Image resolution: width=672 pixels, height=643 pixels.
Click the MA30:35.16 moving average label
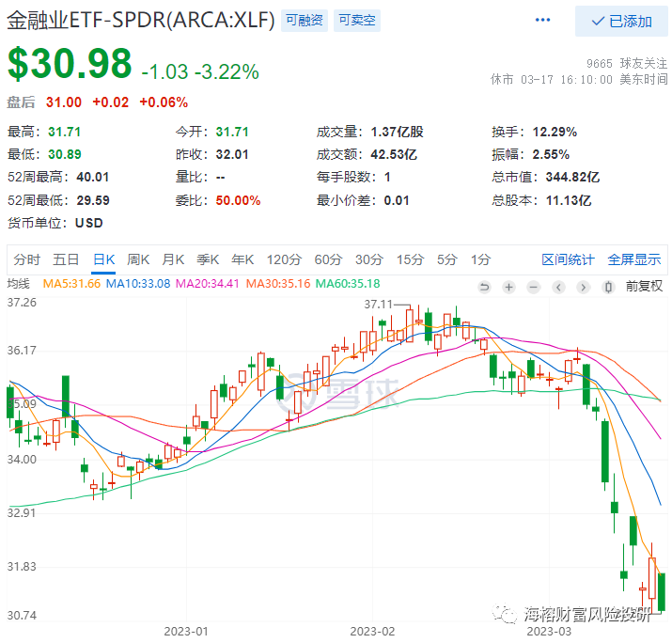(277, 284)
